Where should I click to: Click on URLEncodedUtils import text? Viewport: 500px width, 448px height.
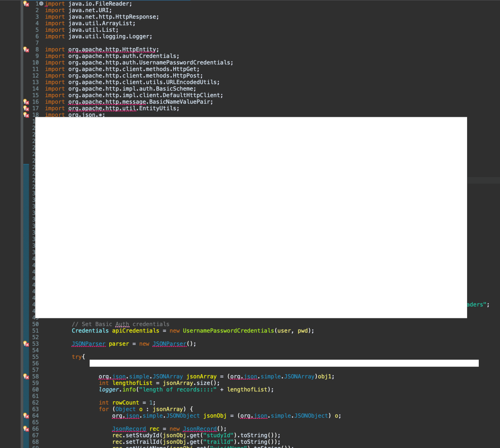coord(191,82)
